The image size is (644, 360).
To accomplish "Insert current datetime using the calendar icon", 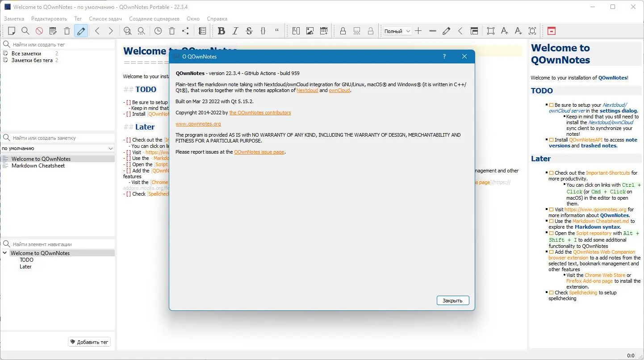I will point(323,31).
